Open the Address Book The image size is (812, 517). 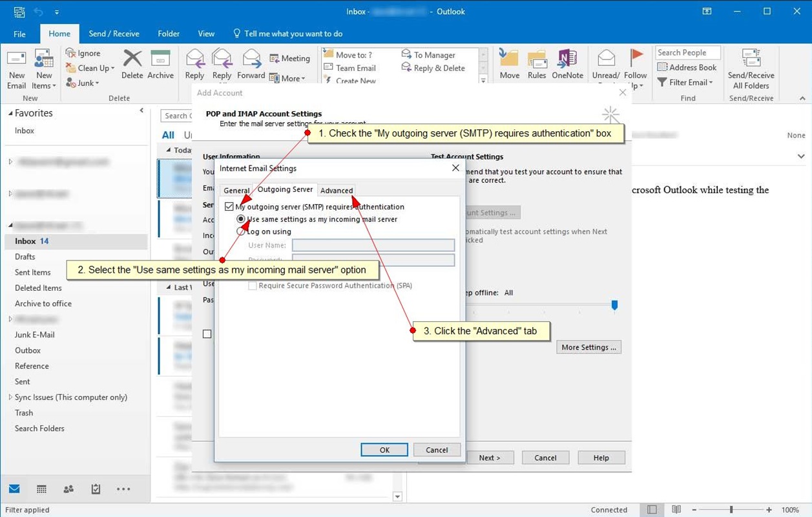click(x=687, y=67)
